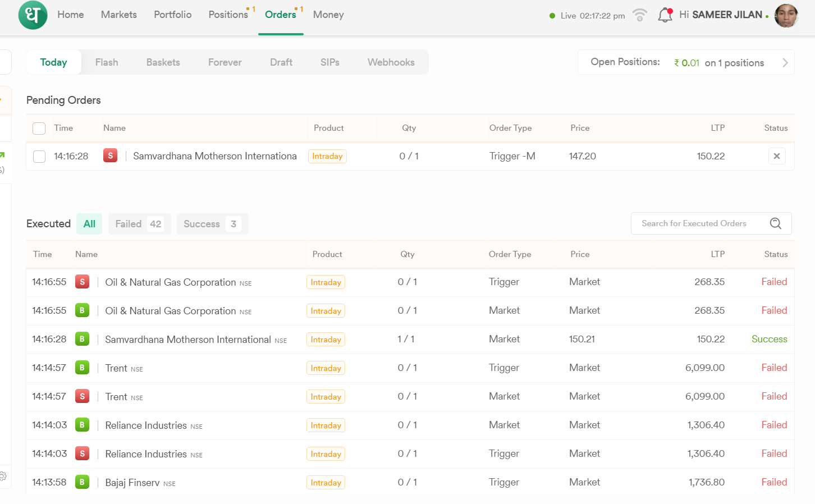Click the search magnifier icon

[x=776, y=223]
